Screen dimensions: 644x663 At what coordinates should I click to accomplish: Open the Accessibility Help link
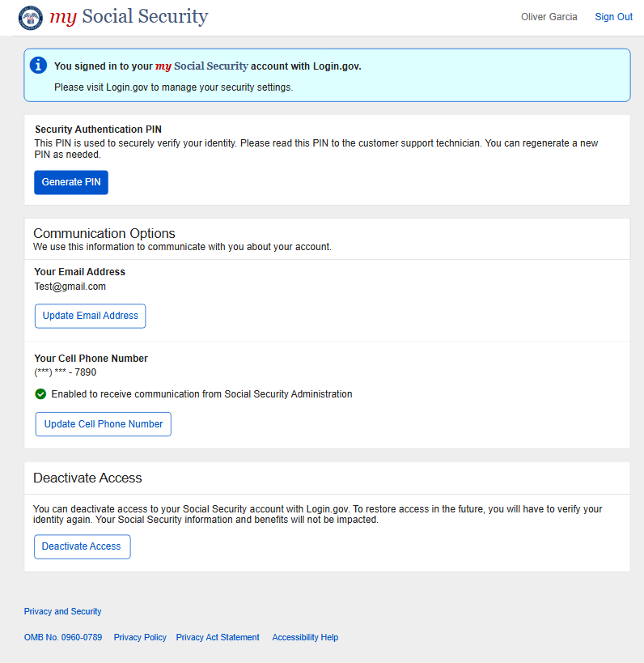305,637
